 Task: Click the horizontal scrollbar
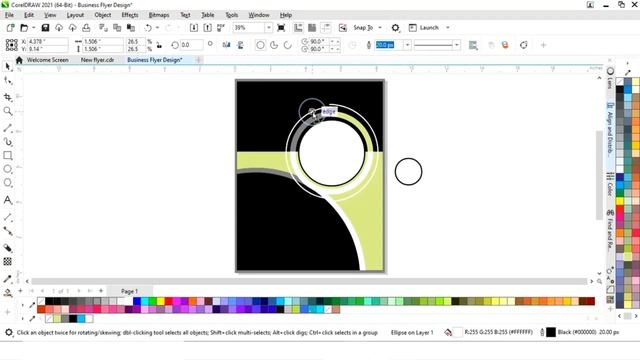[309, 281]
